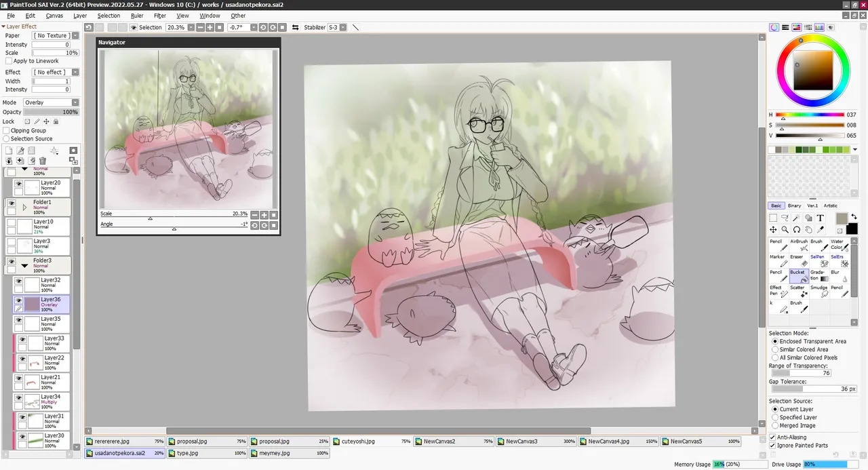868x470 pixels.
Task: Select the rectangular selection tool
Action: pos(773,218)
